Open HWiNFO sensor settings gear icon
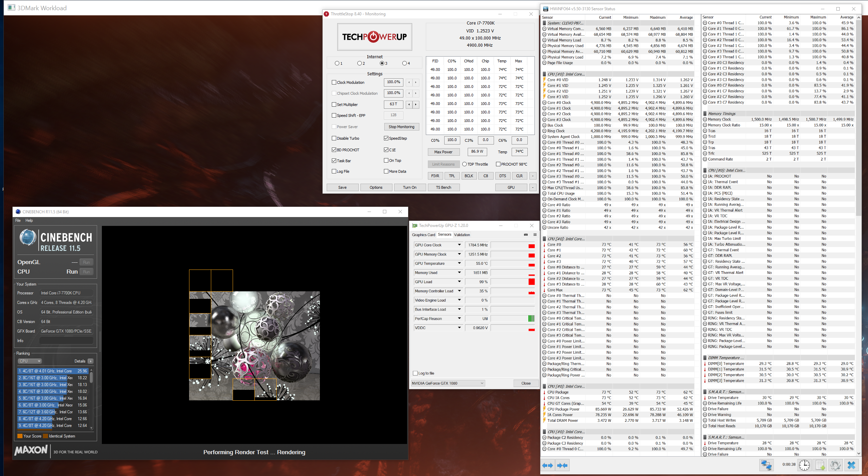Screen dimensions: 868x476 835,465
